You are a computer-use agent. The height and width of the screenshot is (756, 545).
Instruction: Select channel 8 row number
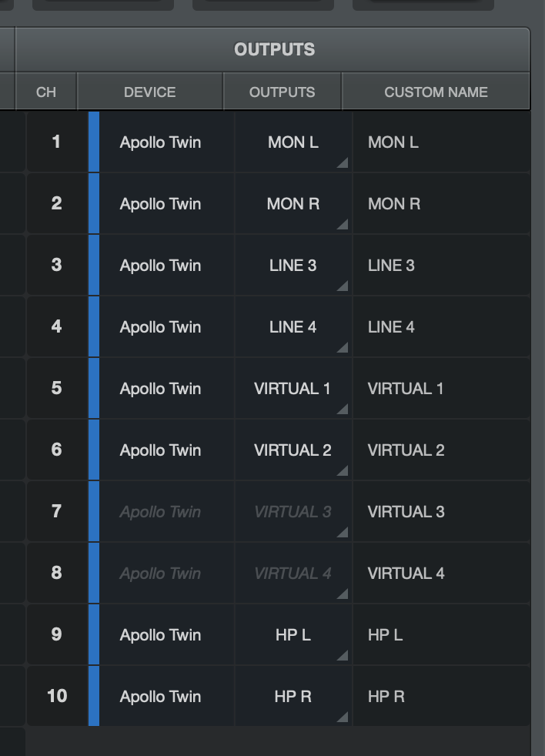click(x=57, y=574)
